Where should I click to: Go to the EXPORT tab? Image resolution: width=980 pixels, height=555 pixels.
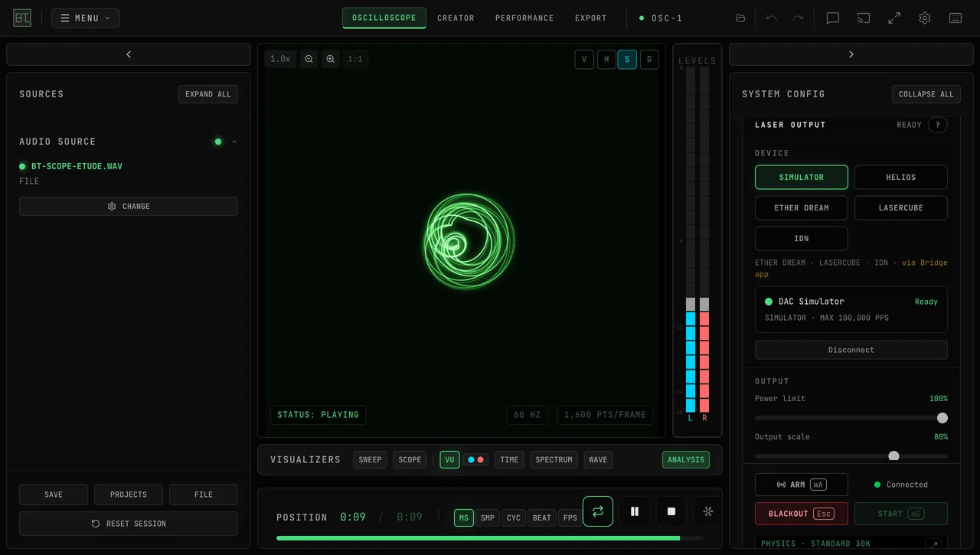(591, 18)
